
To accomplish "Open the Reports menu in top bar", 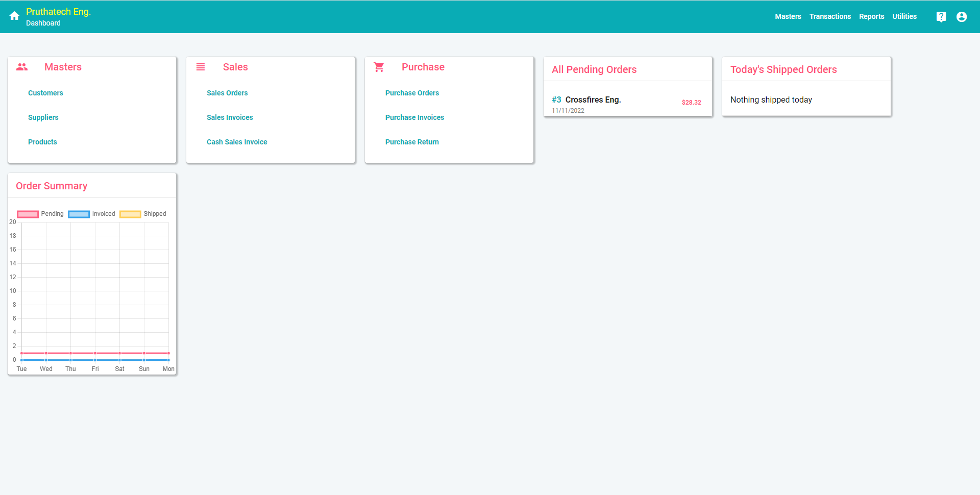I will 871,16.
